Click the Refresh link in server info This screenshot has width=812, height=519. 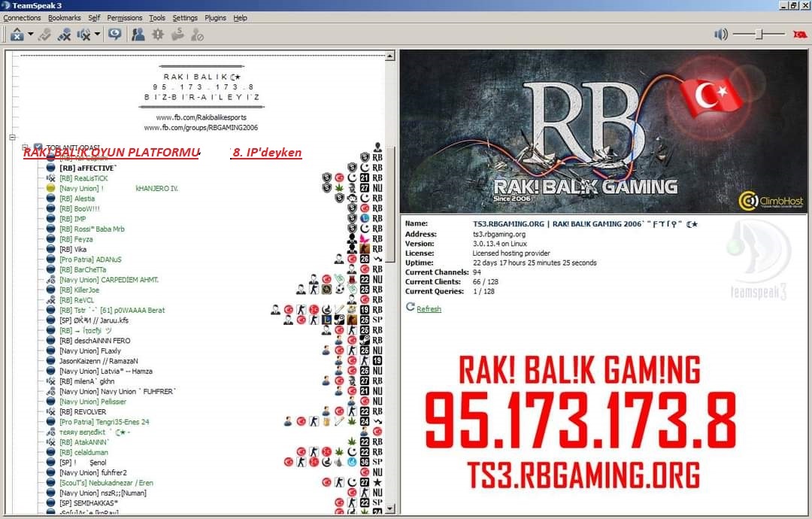[x=429, y=308]
